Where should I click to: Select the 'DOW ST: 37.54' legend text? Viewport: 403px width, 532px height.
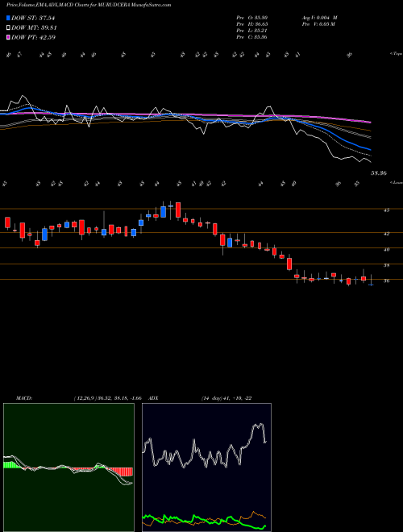[33, 18]
